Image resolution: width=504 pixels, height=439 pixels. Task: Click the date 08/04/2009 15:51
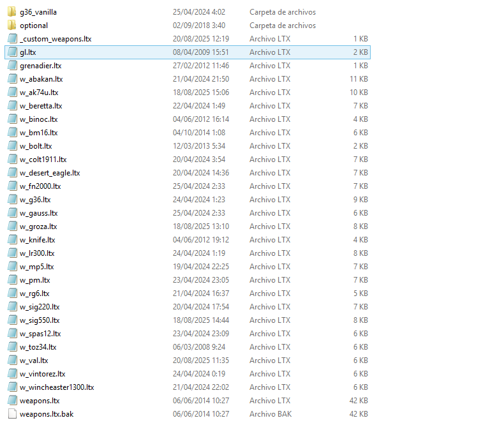(201, 52)
